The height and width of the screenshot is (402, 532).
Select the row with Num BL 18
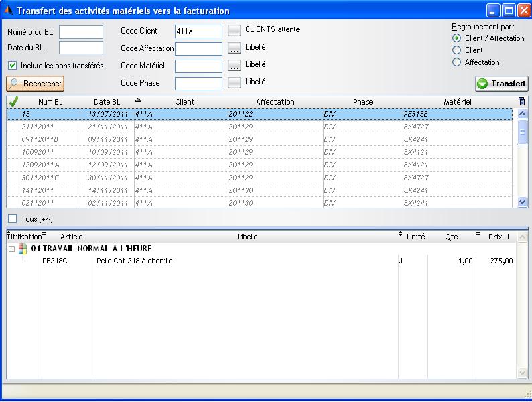(x=259, y=114)
